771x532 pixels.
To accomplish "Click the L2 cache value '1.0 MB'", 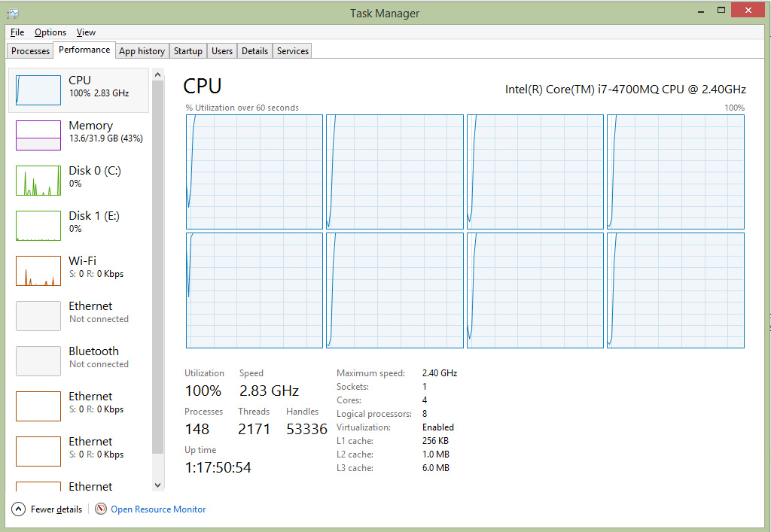I will coord(436,454).
